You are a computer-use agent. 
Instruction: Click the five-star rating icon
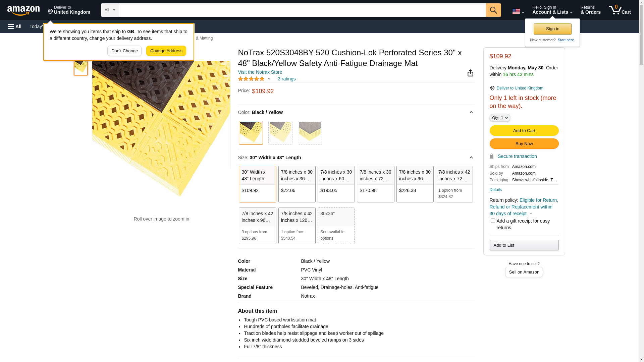pyautogui.click(x=251, y=79)
